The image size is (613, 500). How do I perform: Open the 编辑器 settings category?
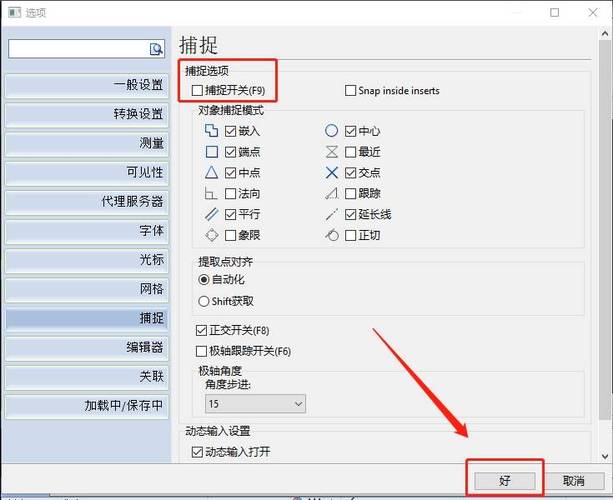point(85,347)
